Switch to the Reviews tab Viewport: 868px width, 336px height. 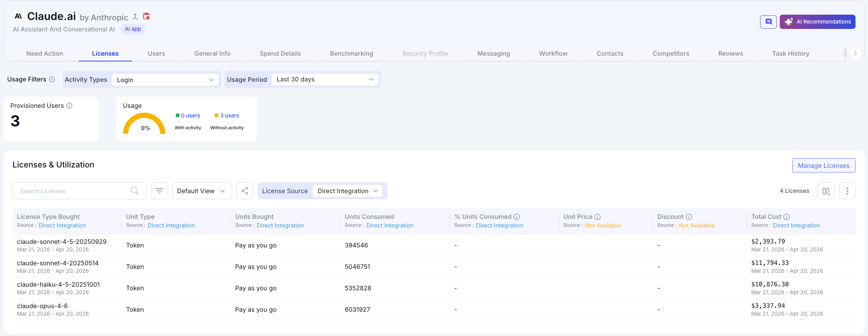(731, 54)
